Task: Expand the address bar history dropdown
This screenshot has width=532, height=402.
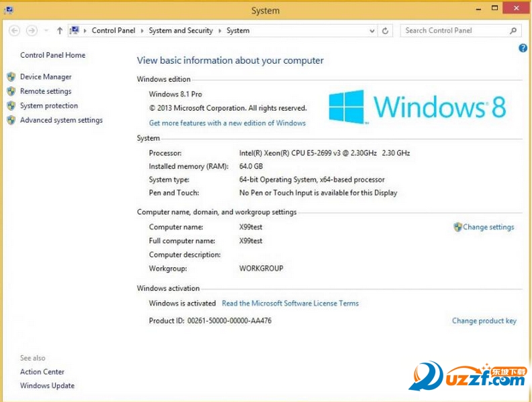Action: [373, 30]
